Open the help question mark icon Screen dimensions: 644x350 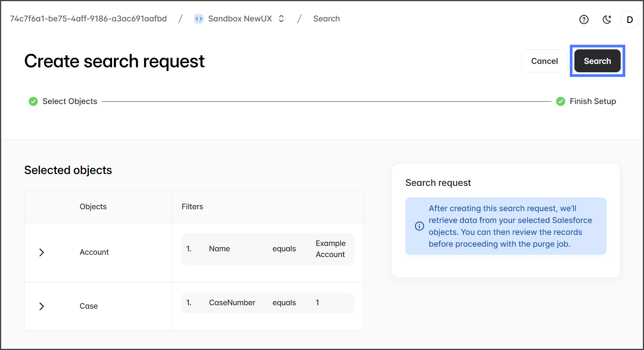[584, 20]
